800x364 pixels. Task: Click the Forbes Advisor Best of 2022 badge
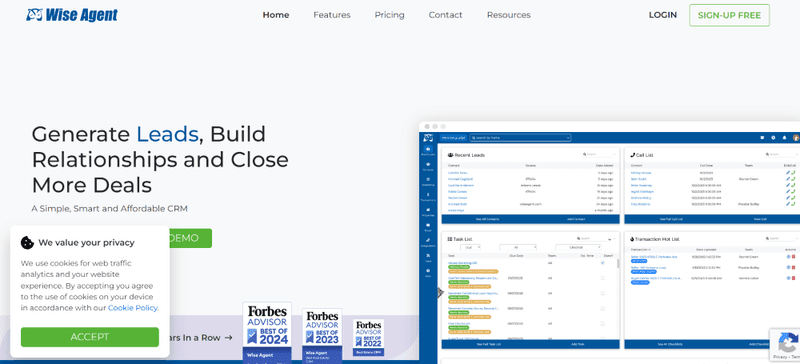368,338
